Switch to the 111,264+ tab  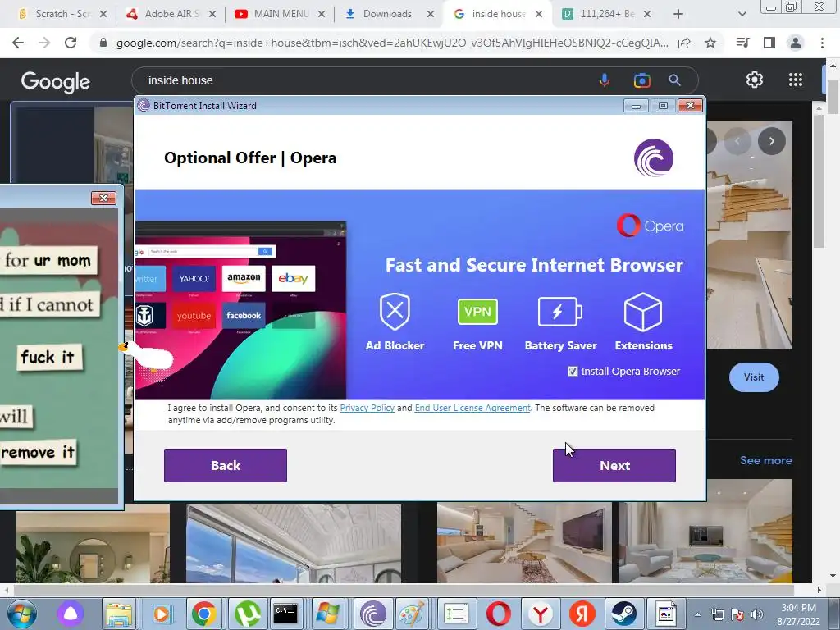click(x=606, y=14)
